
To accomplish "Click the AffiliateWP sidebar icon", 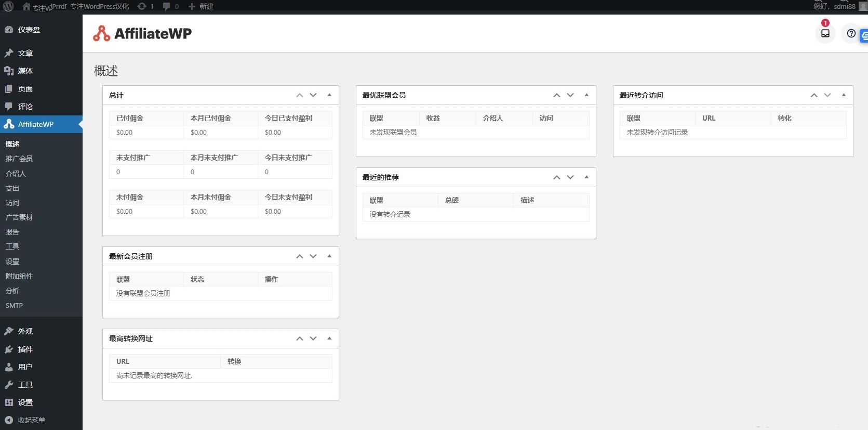I will pyautogui.click(x=9, y=124).
